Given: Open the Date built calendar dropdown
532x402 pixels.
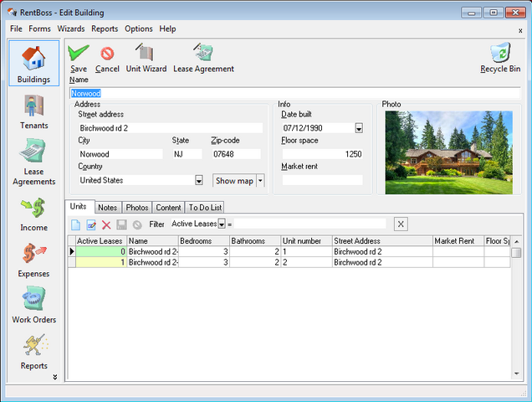Looking at the screenshot, I should [x=359, y=128].
